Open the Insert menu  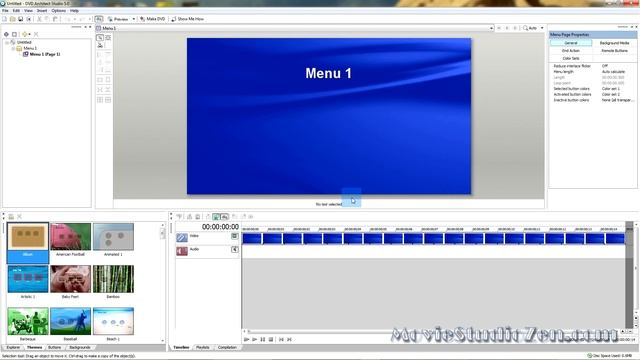pos(42,11)
